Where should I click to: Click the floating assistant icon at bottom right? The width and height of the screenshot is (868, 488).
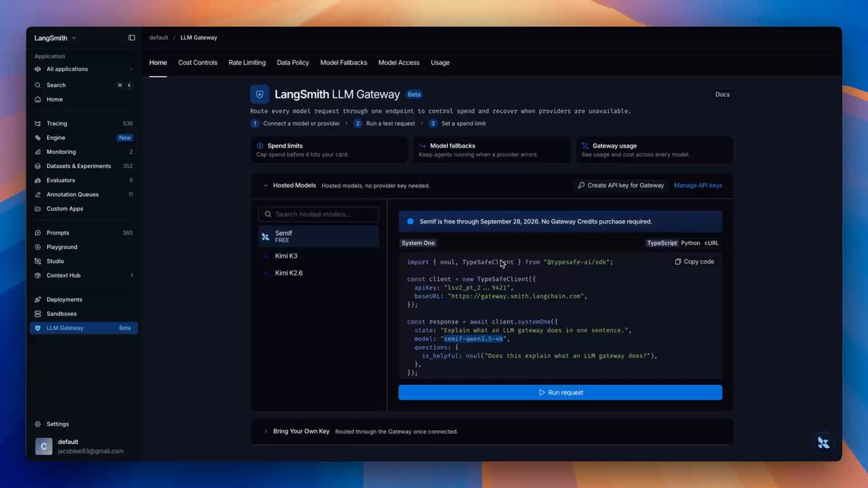coord(823,443)
